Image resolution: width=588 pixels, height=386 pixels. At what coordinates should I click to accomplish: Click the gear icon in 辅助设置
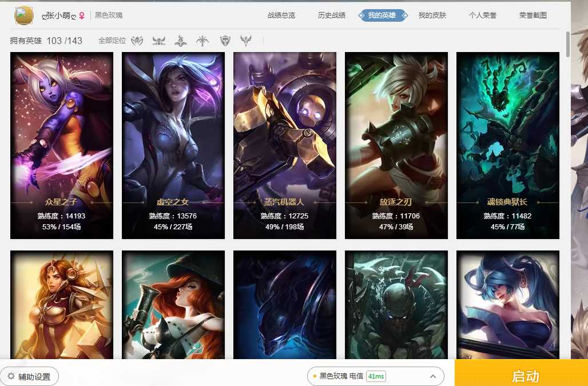(x=11, y=376)
